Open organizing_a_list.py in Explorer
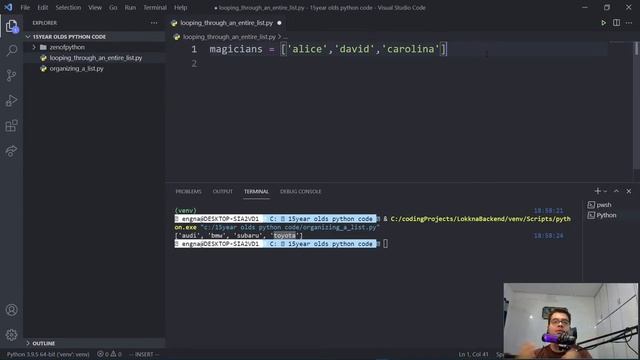Screen dimensions: 640x360 (x=76, y=69)
